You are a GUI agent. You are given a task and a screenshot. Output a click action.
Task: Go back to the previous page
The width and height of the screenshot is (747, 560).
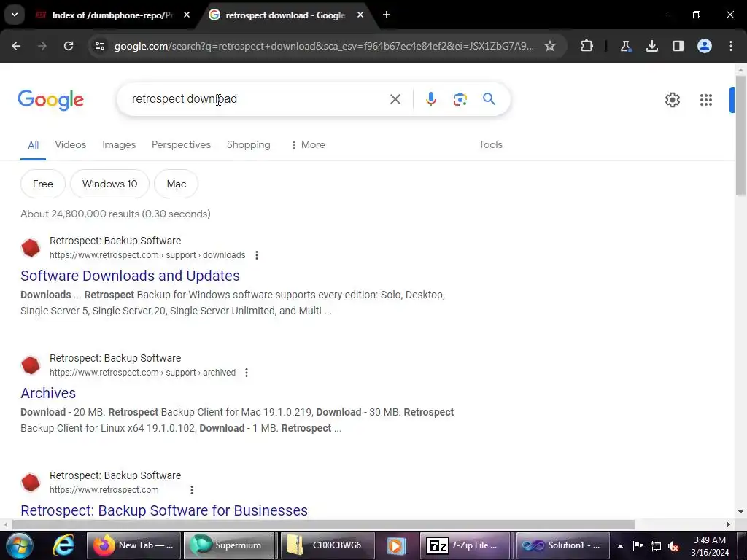tap(16, 46)
